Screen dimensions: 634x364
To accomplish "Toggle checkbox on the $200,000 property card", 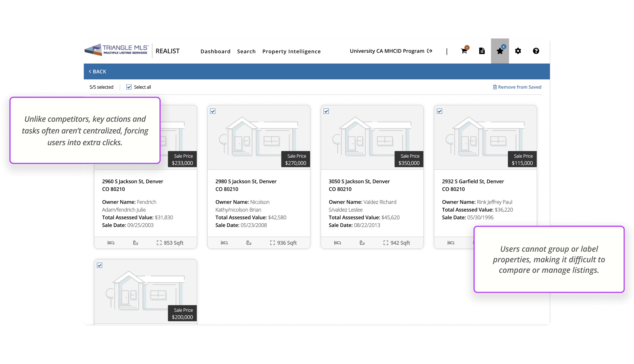I will (x=100, y=266).
